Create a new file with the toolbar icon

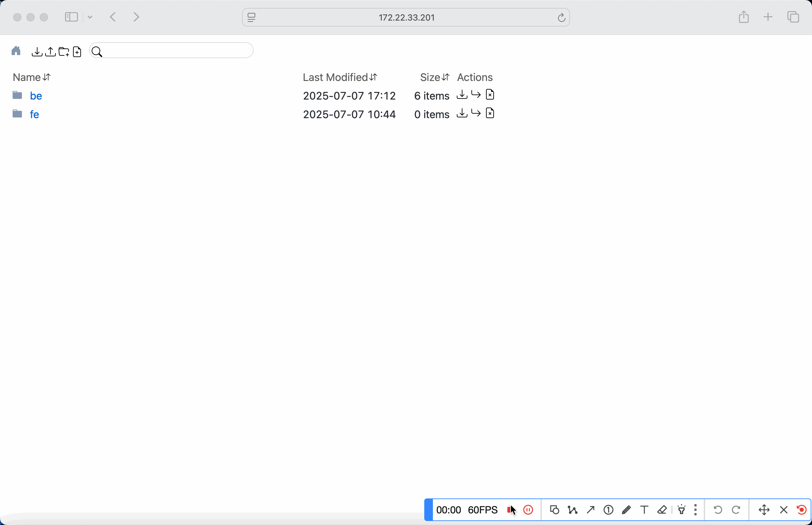point(77,52)
